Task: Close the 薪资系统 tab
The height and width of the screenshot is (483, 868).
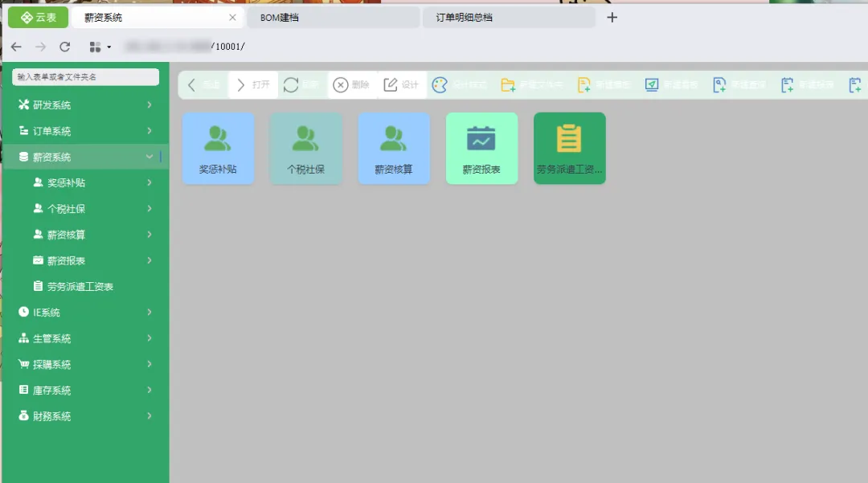Action: 232,17
